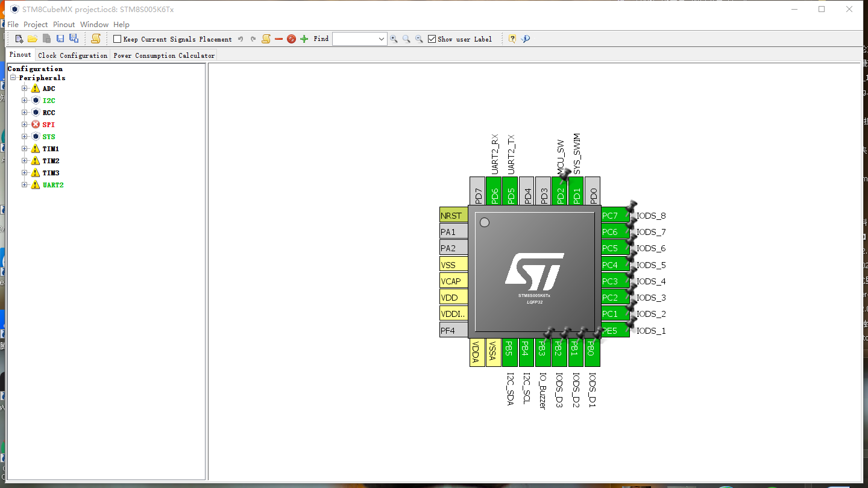Create a new project from the toolbar

(x=18, y=38)
